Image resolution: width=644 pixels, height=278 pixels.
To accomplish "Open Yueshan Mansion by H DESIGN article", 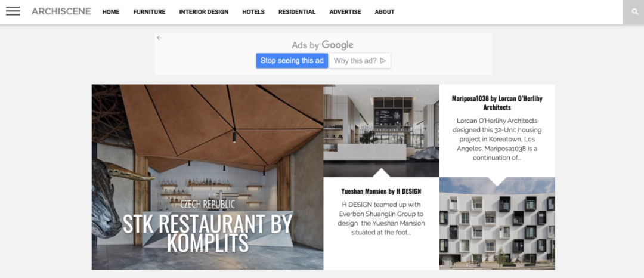I will pos(381,191).
